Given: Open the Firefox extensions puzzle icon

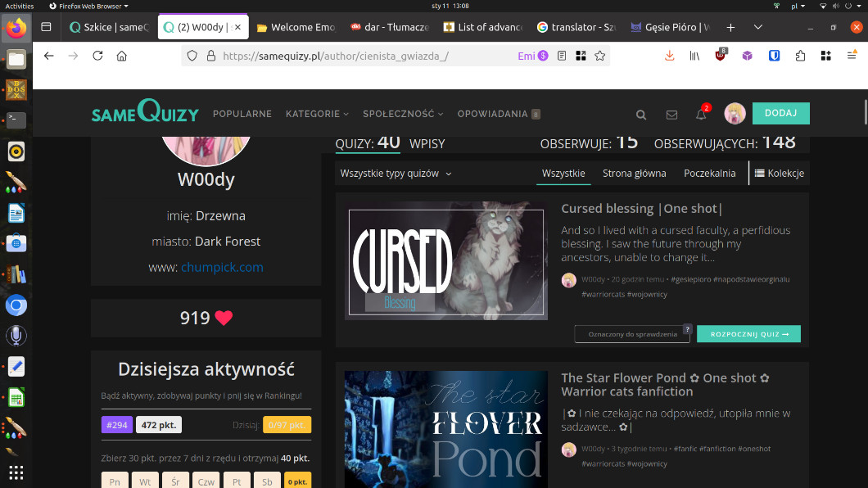Looking at the screenshot, I should (x=800, y=56).
